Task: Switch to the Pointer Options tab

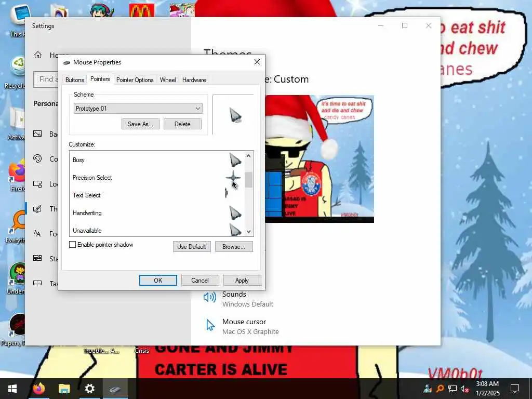Action: [x=135, y=79]
